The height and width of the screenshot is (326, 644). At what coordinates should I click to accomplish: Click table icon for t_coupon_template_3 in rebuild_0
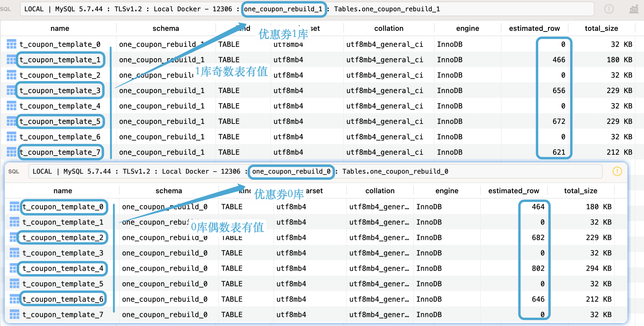pos(15,253)
